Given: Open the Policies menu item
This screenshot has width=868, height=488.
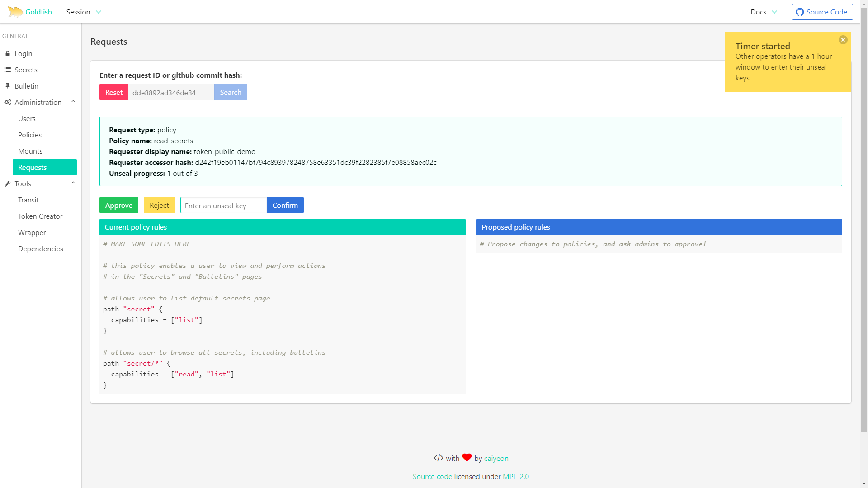Looking at the screenshot, I should (x=30, y=135).
